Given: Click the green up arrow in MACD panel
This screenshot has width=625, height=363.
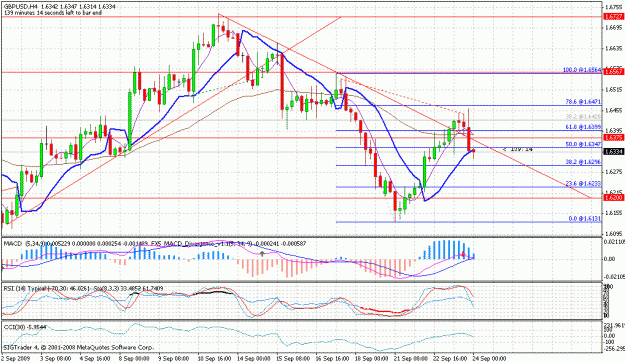Looking at the screenshot, I should coord(262,253).
